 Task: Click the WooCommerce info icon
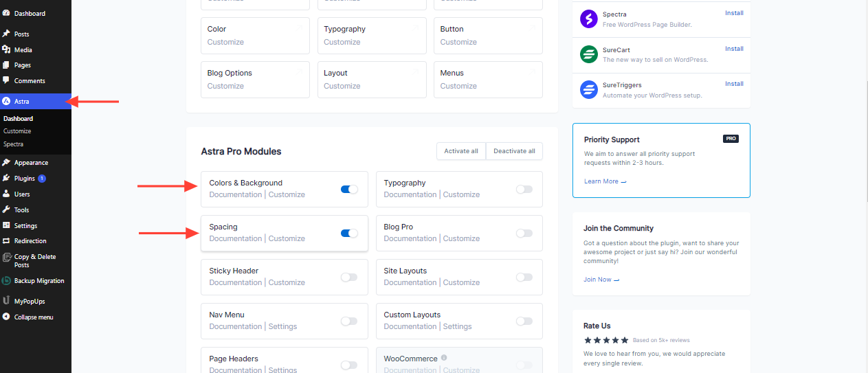pyautogui.click(x=444, y=358)
